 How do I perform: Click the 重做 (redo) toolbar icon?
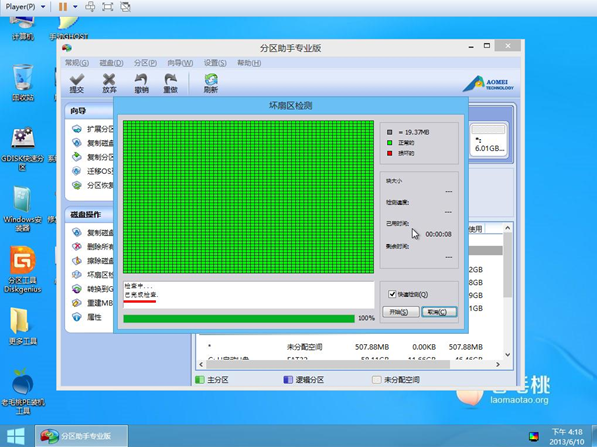tap(170, 83)
